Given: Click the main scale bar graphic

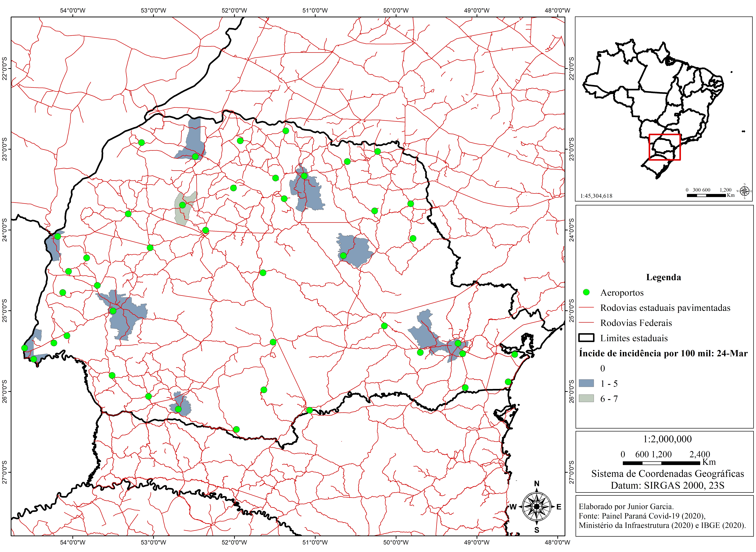Looking at the screenshot, I should pyautogui.click(x=661, y=463).
